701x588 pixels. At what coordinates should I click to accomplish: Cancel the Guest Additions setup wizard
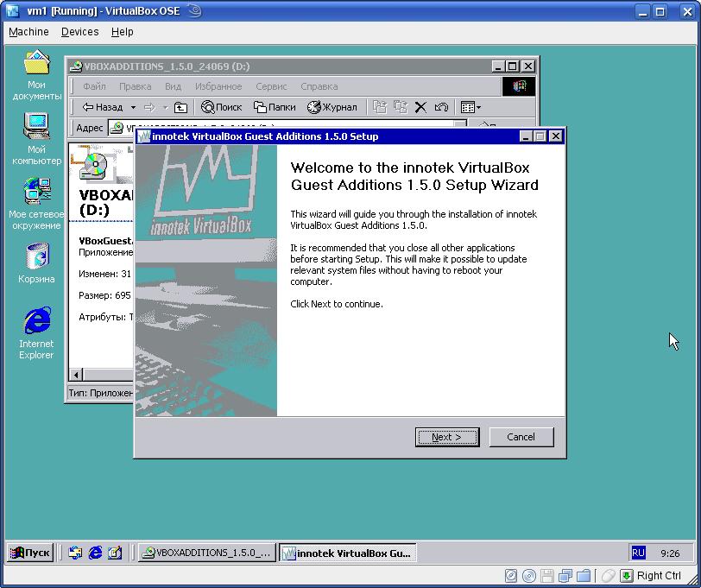pos(521,437)
